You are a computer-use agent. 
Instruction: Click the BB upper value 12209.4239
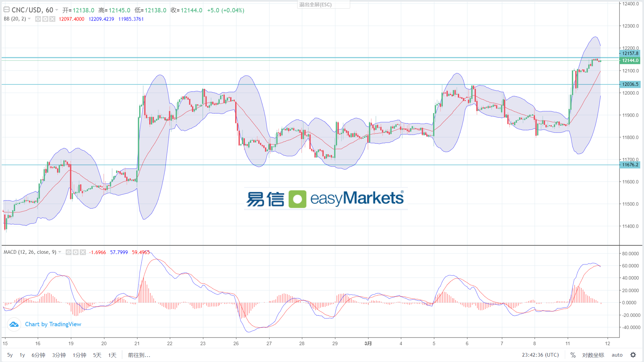[101, 19]
